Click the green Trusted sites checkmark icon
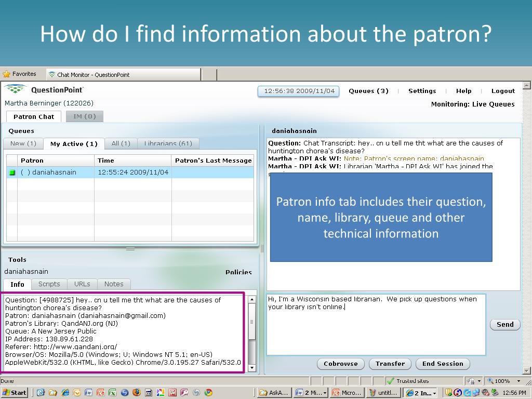Image resolution: width=532 pixels, height=399 pixels. pyautogui.click(x=391, y=381)
